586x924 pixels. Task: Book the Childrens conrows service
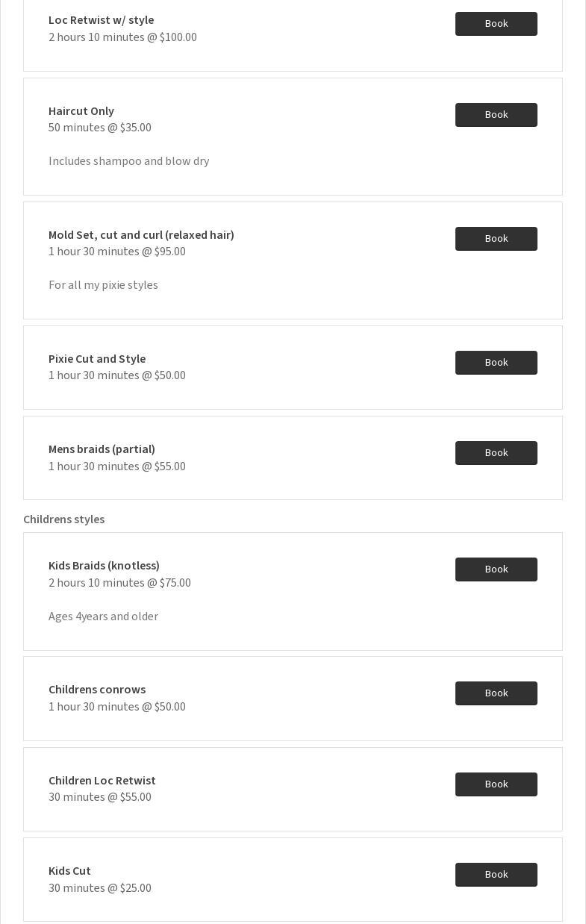point(496,693)
